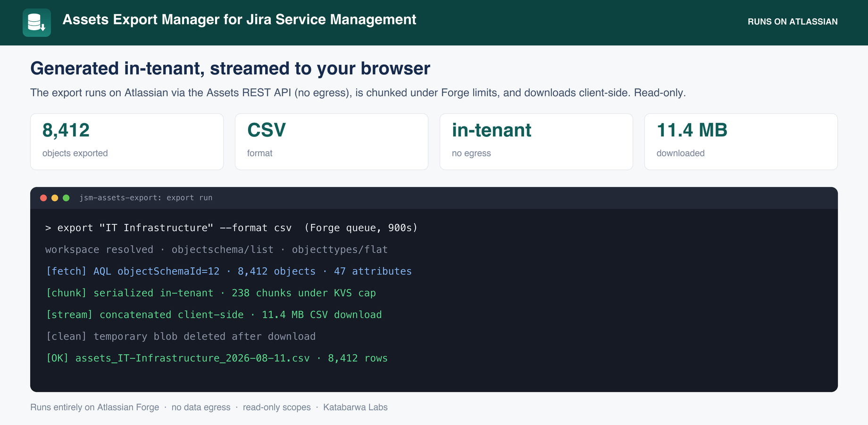Click the "[stream] concatenated client-side" line
Screen dimensions: 868x425
pyautogui.click(x=214, y=314)
